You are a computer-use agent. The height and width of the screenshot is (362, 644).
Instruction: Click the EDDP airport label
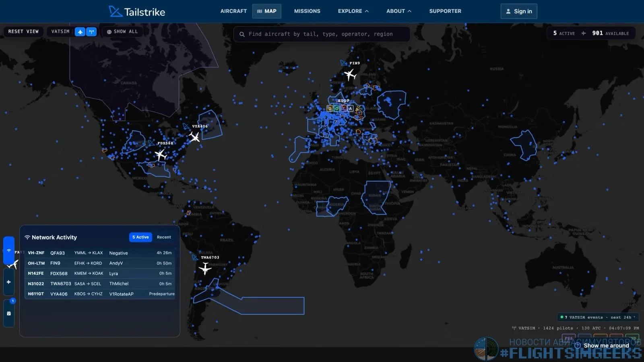[343, 101]
